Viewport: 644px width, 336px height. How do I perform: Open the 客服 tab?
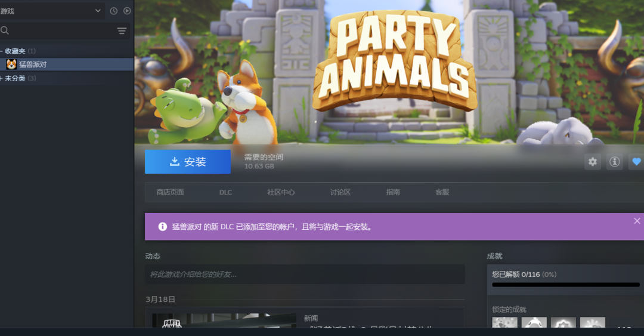tap(442, 192)
